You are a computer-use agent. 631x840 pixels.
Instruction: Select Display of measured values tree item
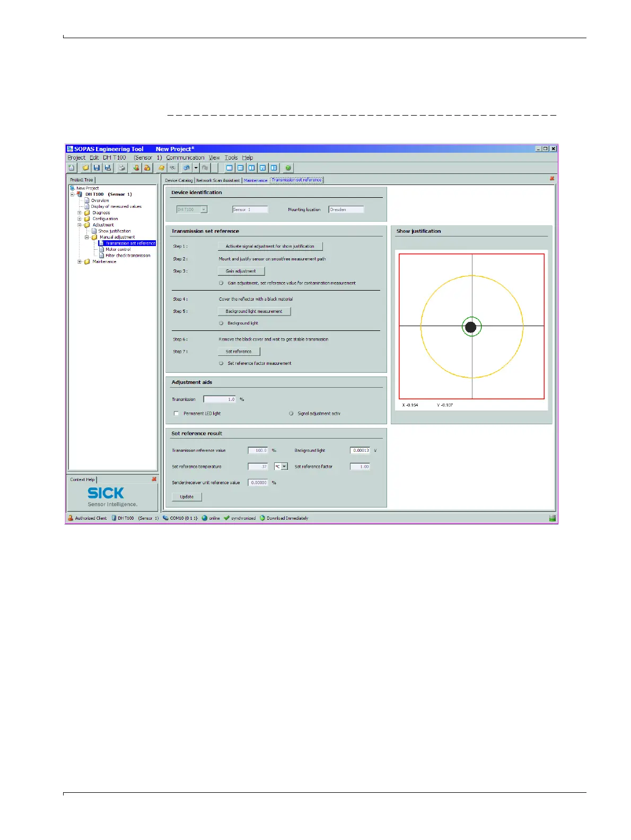tap(116, 206)
